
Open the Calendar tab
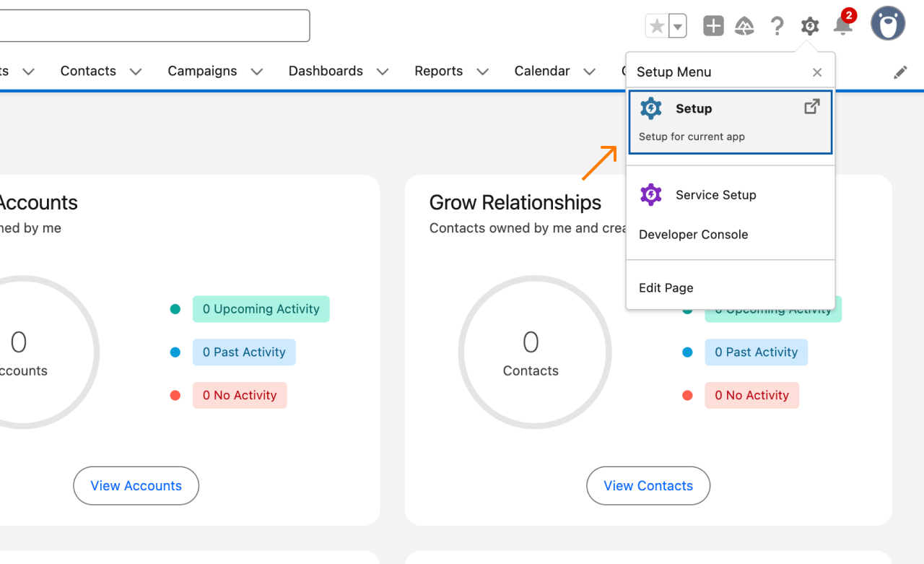pyautogui.click(x=542, y=71)
